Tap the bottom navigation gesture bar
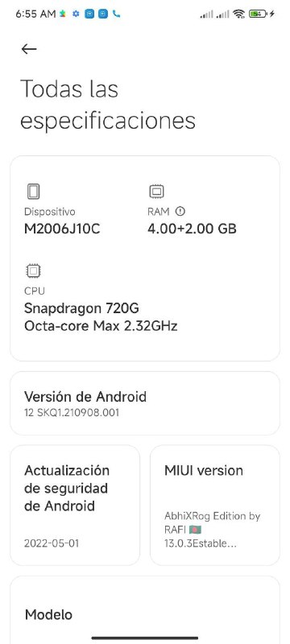This screenshot has width=290, height=644. point(145,638)
